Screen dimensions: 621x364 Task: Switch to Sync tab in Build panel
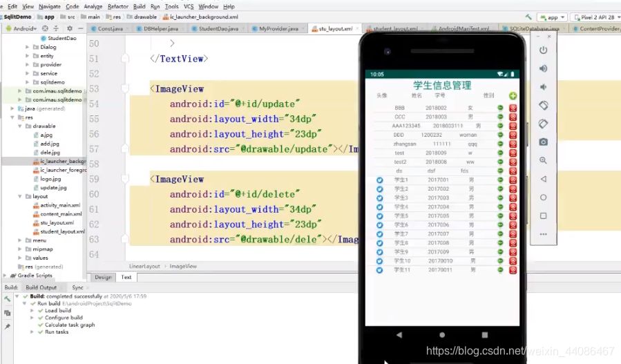(77, 287)
